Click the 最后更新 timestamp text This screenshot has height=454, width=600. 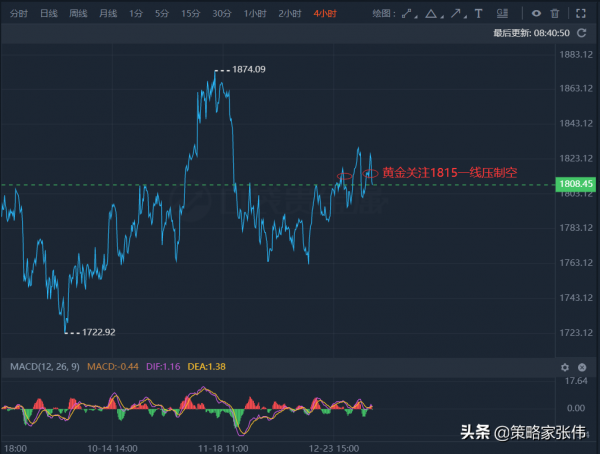[532, 33]
